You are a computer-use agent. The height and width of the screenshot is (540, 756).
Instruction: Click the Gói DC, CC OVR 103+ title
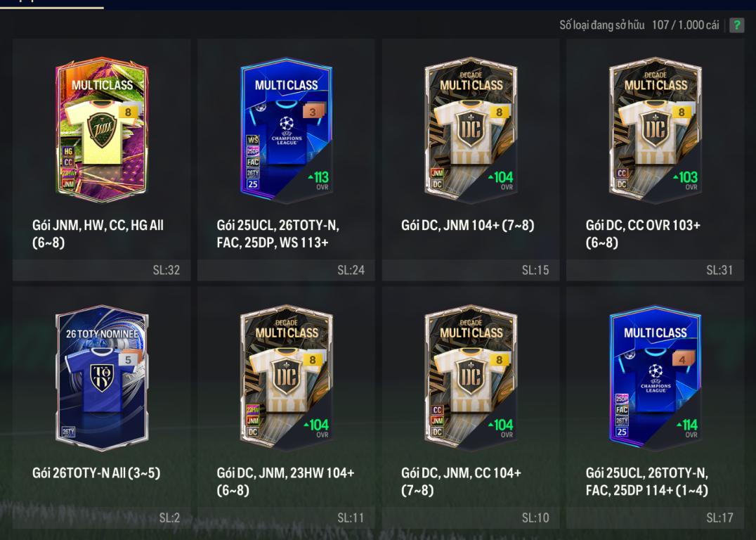point(643,233)
